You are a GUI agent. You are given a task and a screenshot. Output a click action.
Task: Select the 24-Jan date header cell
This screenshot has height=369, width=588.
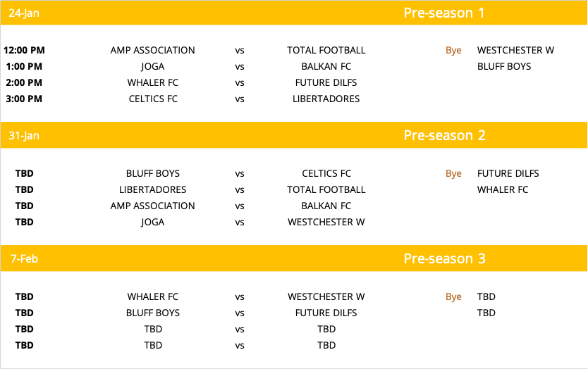click(x=24, y=13)
